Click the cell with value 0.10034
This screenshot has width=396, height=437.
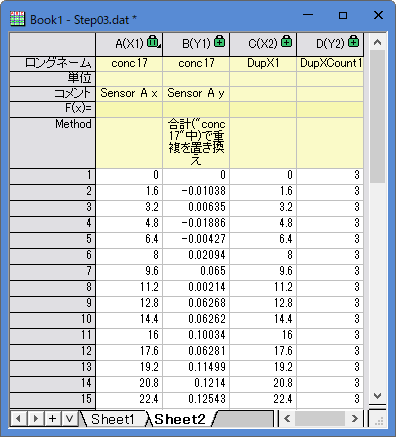coord(196,335)
